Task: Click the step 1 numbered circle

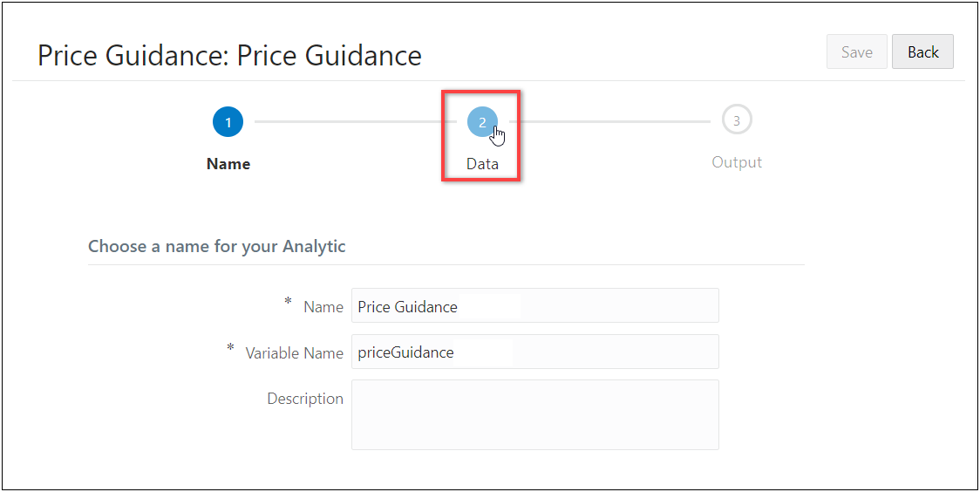Action: tap(228, 122)
